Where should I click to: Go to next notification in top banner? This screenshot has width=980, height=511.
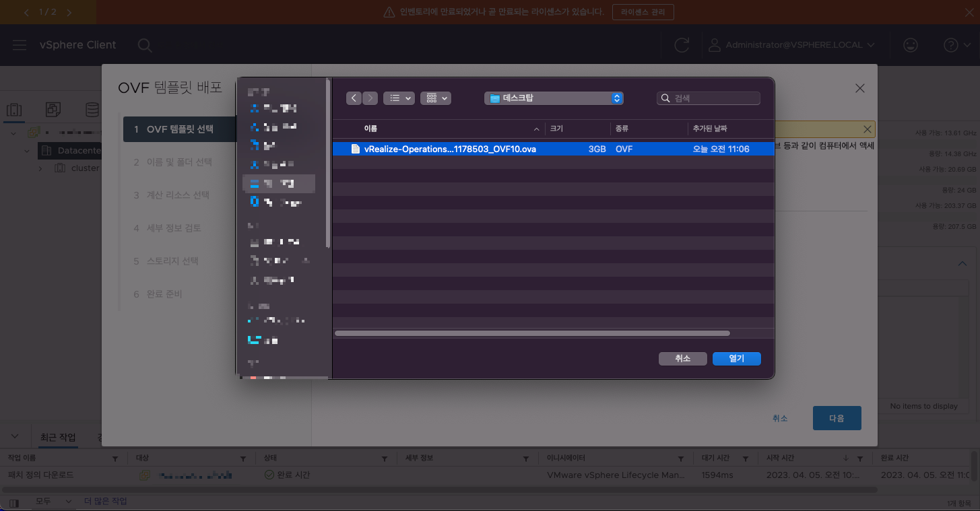click(x=69, y=12)
